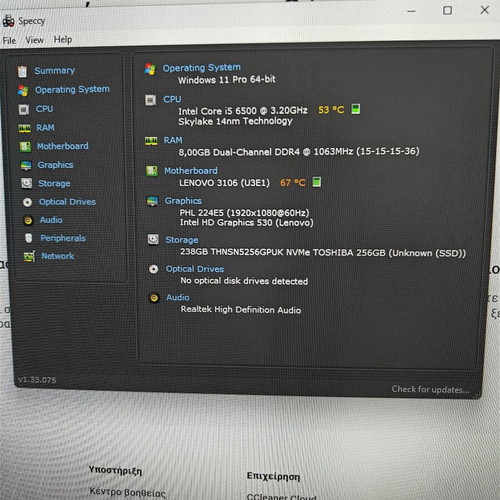Click the Network card icon in sidebar
The image size is (500, 500).
(x=29, y=256)
